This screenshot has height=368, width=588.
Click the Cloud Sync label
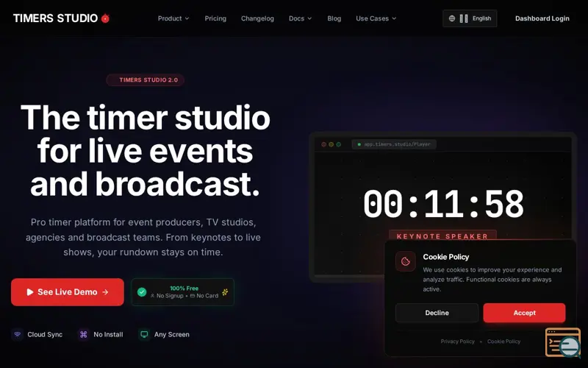45,334
